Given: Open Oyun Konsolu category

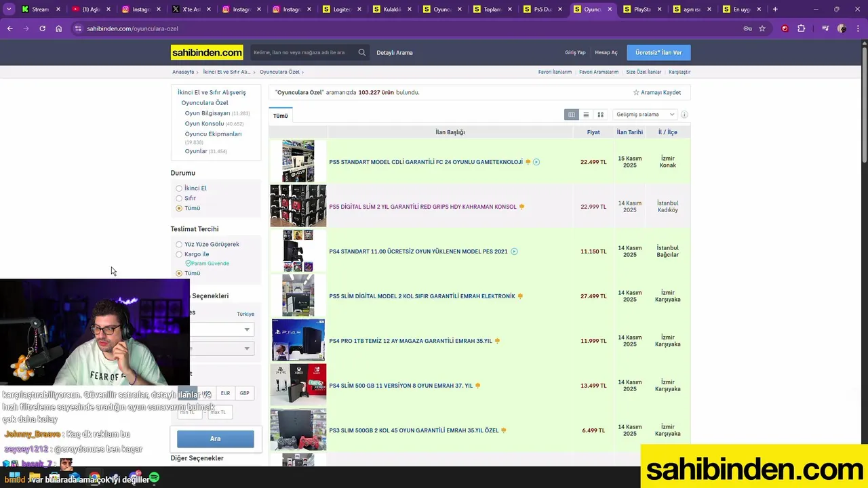Looking at the screenshot, I should click(x=204, y=123).
